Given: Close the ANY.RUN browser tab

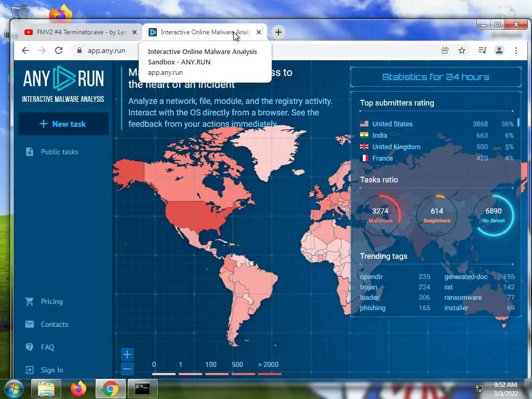Looking at the screenshot, I should [x=259, y=32].
